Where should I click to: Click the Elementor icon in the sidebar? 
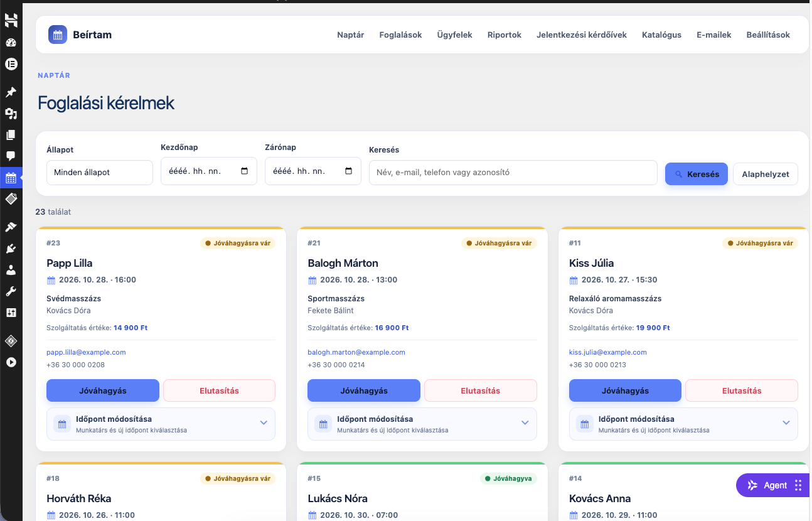(11, 63)
